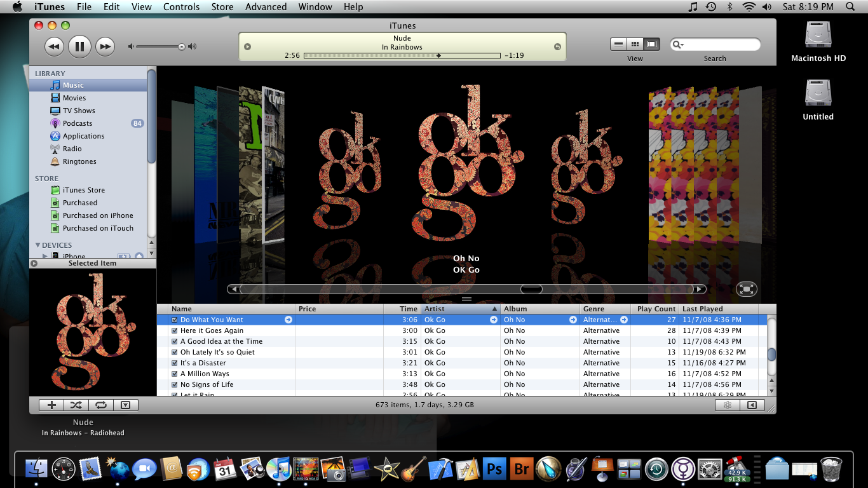Pause the playing song

tap(79, 46)
